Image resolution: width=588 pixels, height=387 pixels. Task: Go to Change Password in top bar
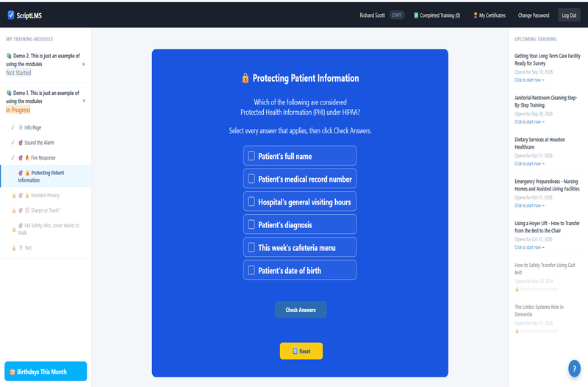click(x=534, y=15)
